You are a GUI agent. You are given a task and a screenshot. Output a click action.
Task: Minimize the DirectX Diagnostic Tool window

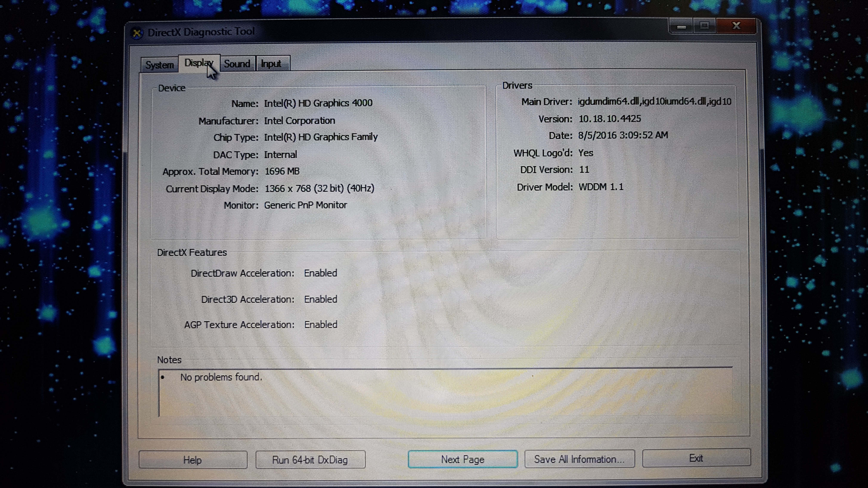tap(681, 26)
